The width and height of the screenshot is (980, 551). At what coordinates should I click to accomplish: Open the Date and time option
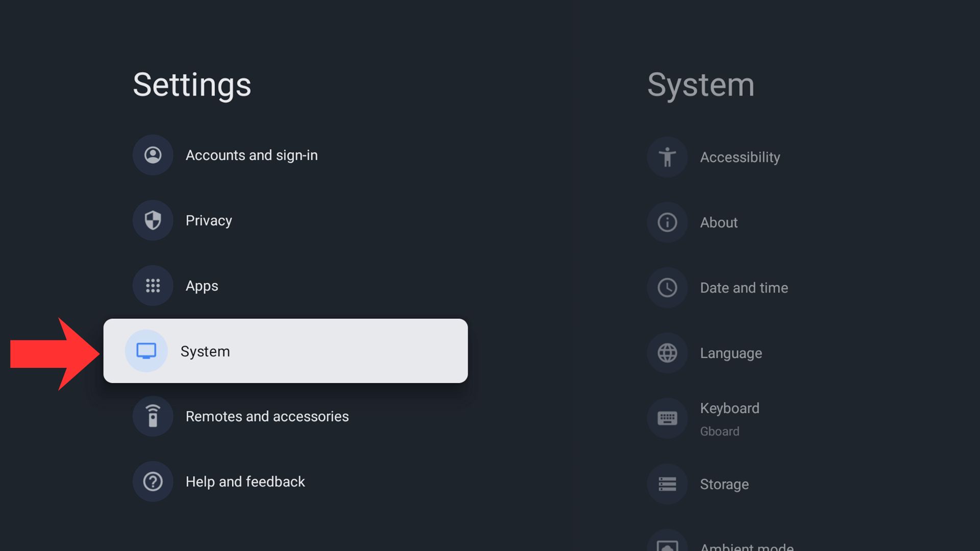pos(744,288)
